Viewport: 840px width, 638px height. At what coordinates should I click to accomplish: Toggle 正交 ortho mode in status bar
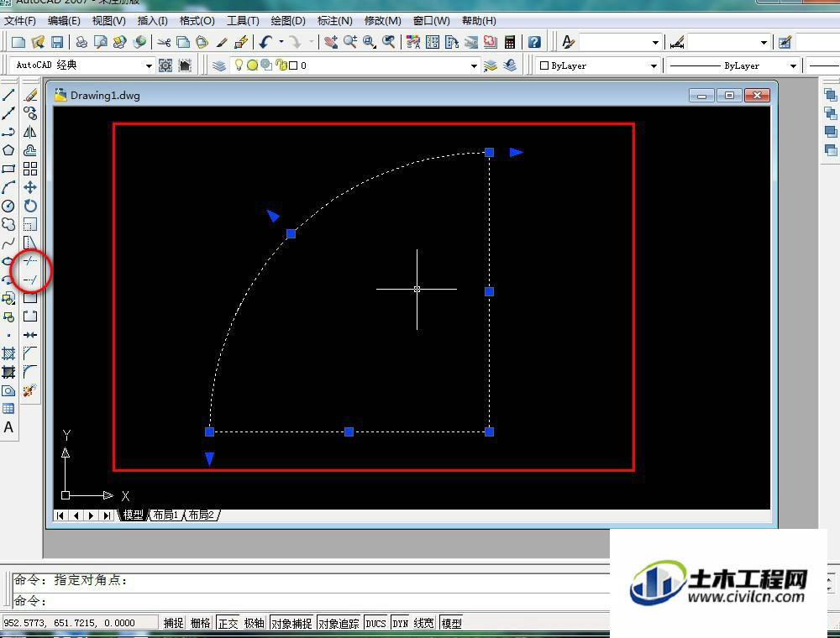point(228,623)
